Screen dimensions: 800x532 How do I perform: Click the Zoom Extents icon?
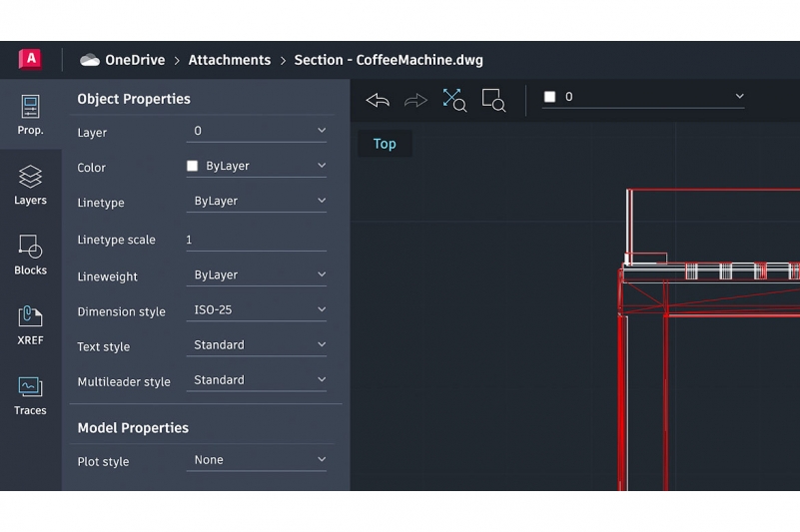pos(454,100)
